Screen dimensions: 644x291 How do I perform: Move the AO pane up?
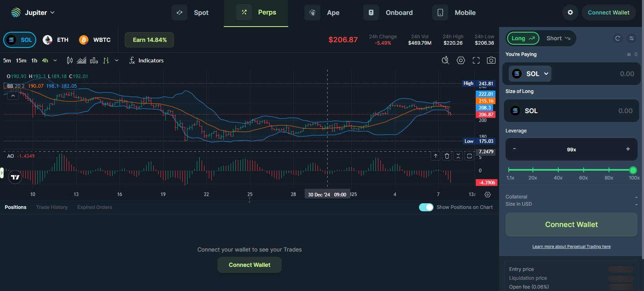click(x=436, y=156)
